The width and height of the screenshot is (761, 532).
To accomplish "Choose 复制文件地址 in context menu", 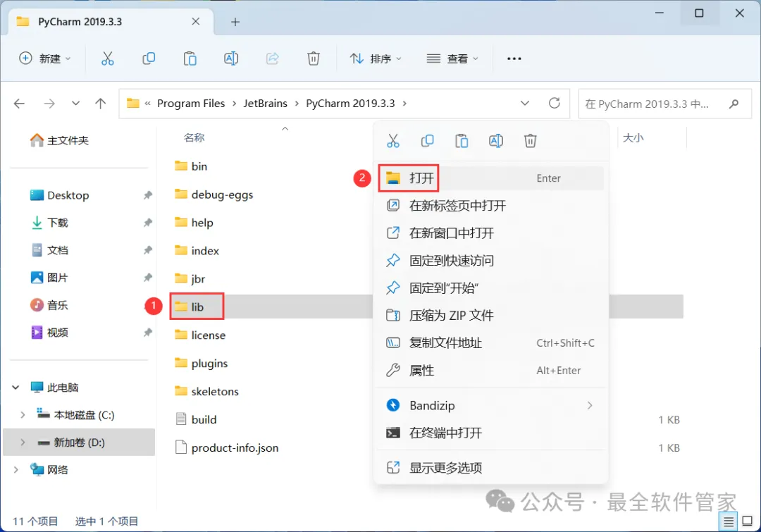I will coord(491,342).
